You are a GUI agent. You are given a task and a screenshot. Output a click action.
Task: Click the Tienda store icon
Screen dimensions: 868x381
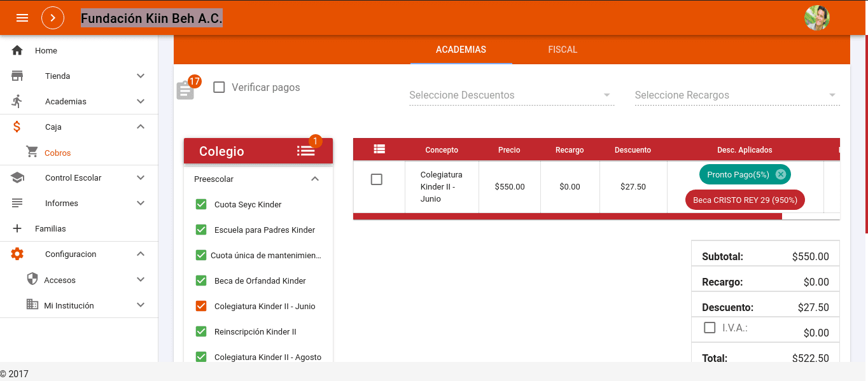click(x=17, y=76)
